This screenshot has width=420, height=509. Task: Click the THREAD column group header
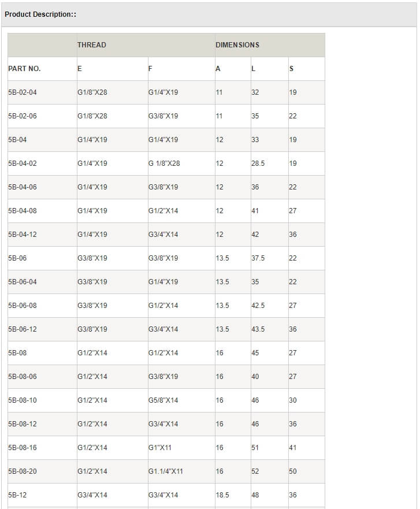(x=92, y=45)
